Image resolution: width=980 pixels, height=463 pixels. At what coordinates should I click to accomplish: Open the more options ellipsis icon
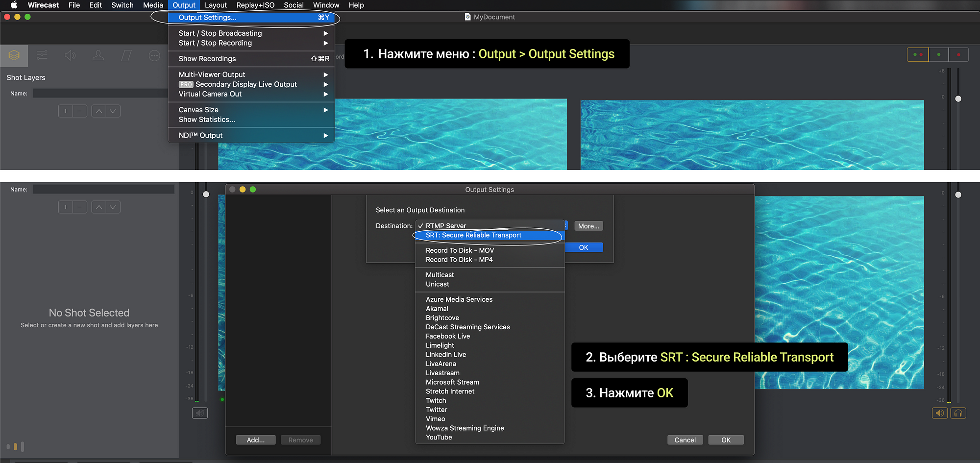point(154,55)
